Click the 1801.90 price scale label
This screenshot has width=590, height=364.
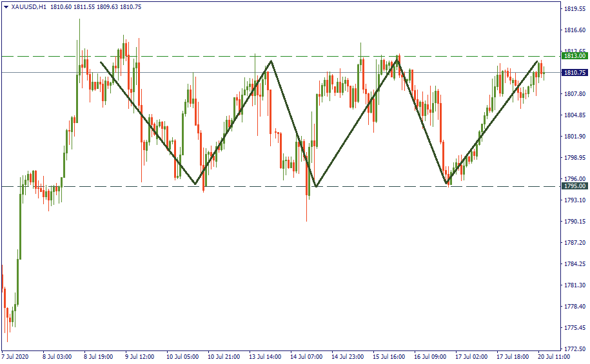574,137
